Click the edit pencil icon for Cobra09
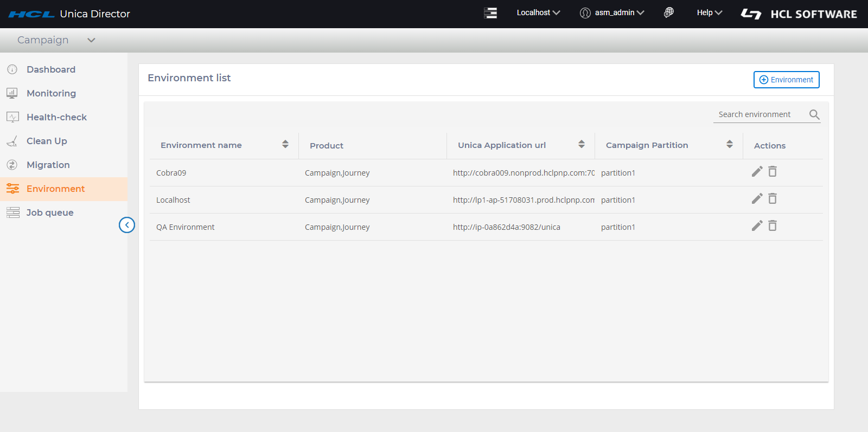 pyautogui.click(x=757, y=172)
